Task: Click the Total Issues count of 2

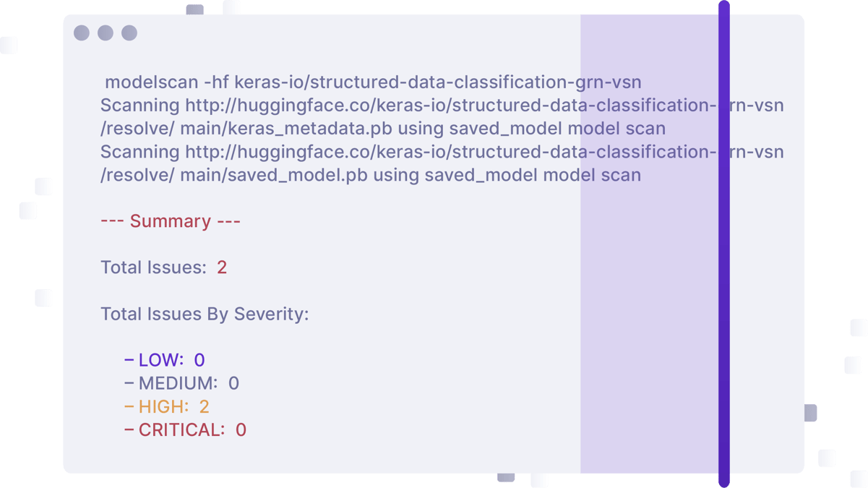Action: tap(222, 267)
